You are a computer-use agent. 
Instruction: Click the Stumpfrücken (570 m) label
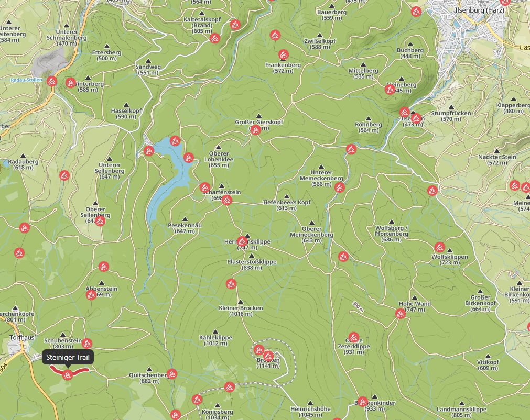click(x=451, y=116)
